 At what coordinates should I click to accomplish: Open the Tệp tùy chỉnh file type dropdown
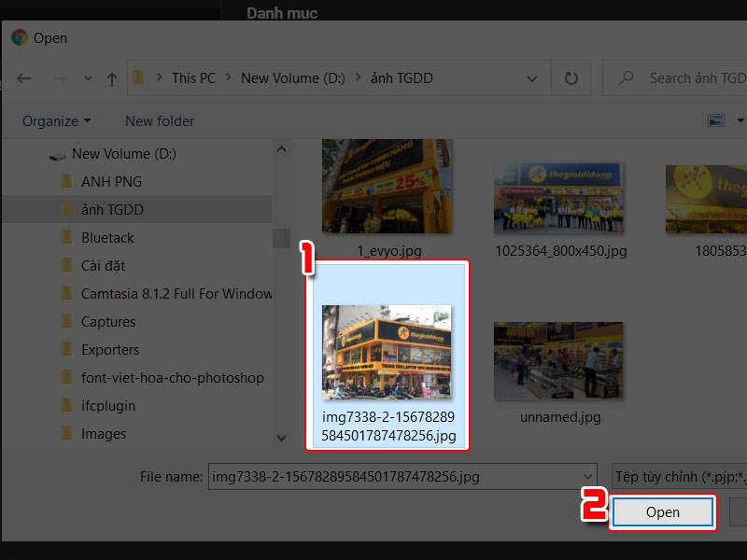pyautogui.click(x=680, y=477)
